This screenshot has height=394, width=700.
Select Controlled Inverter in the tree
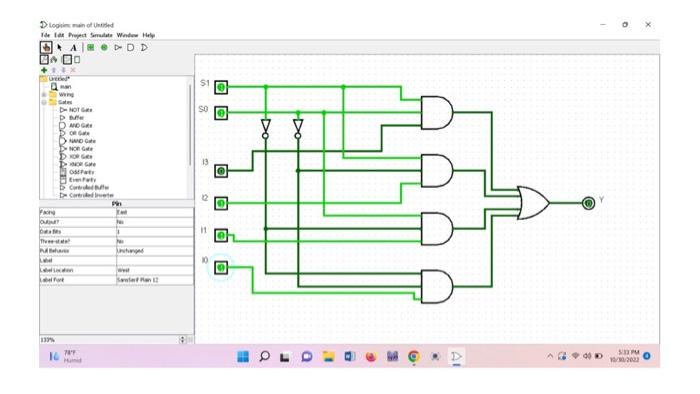tap(87, 195)
